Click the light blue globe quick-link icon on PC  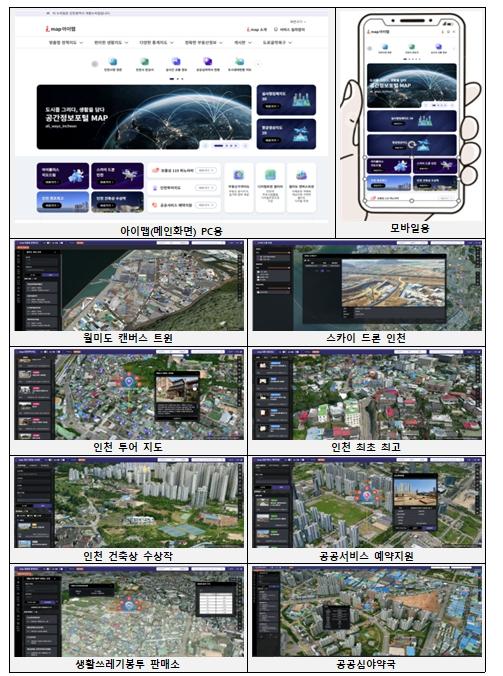[x=113, y=62]
